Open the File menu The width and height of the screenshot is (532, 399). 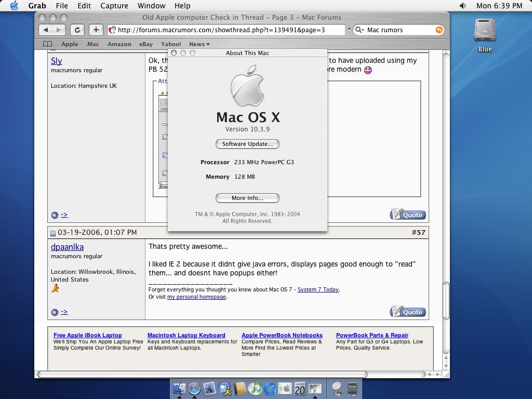click(62, 6)
